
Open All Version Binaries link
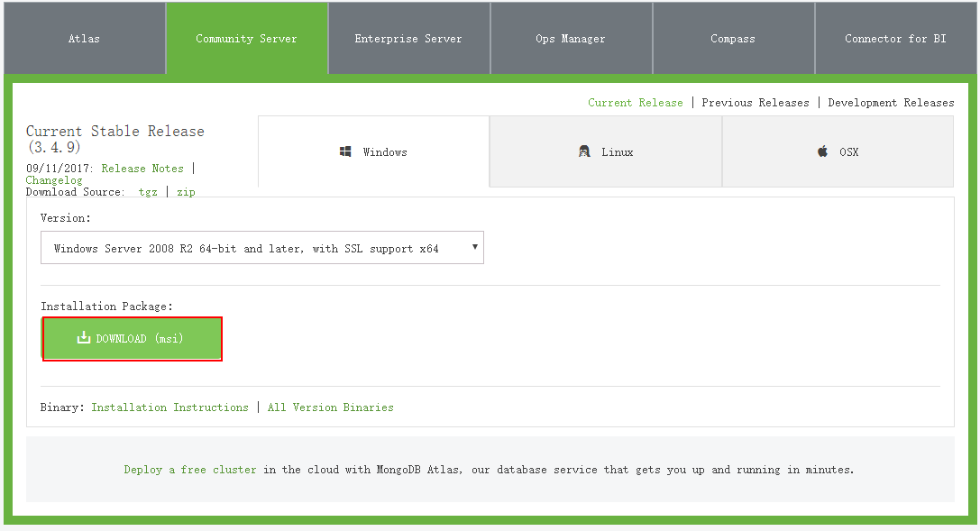331,407
